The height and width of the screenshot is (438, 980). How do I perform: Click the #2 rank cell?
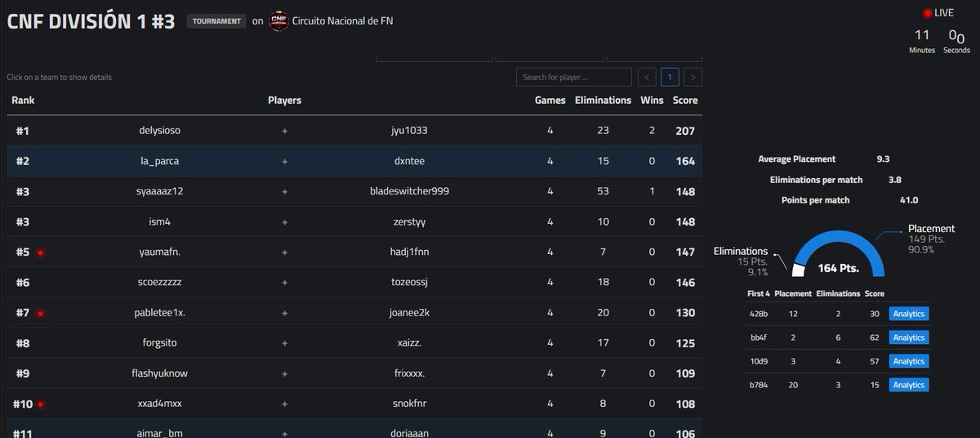[x=23, y=161]
